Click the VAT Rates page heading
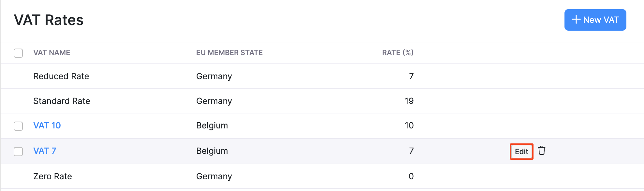This screenshot has width=644, height=191. pos(49,20)
